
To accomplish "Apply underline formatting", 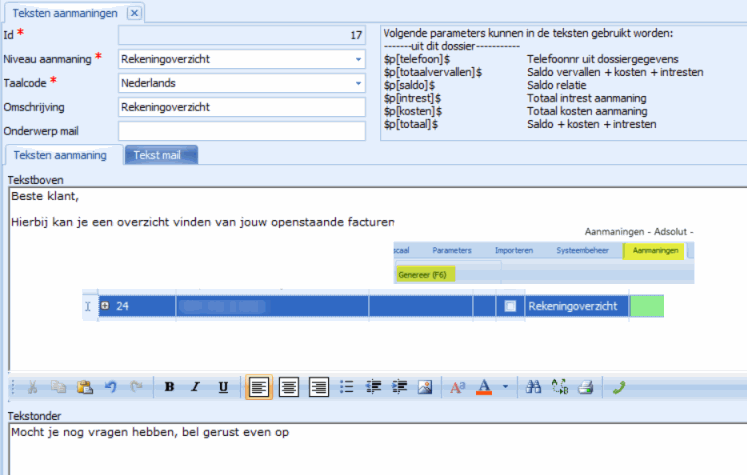I will (223, 387).
